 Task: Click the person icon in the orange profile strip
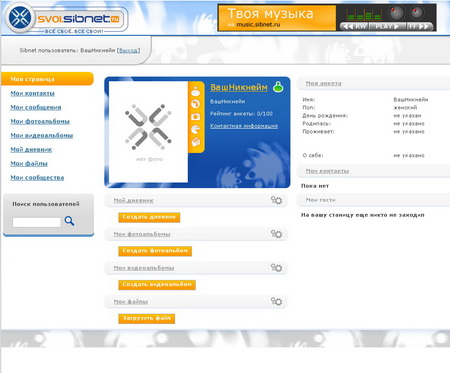[x=195, y=91]
